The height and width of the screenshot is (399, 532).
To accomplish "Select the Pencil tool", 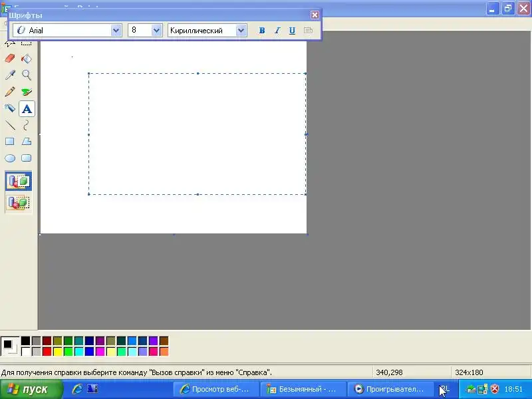I will [x=10, y=92].
